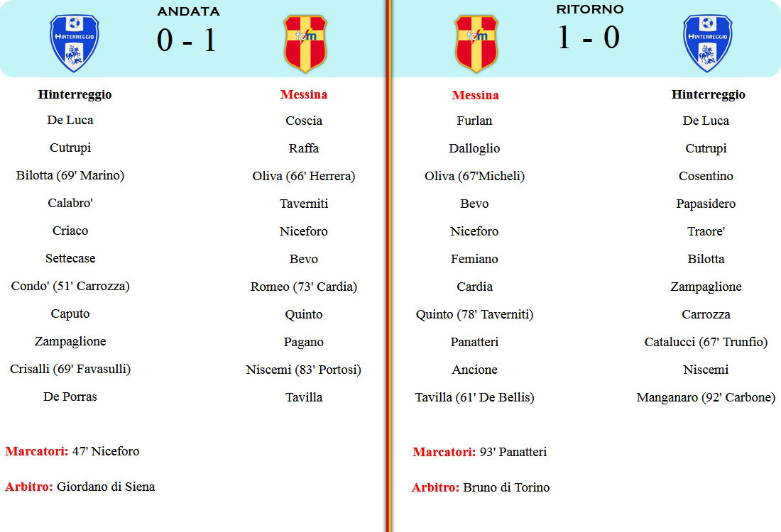Click the Ritorno scorer 93' Panatteri
This screenshot has height=532, width=781.
coord(513,452)
